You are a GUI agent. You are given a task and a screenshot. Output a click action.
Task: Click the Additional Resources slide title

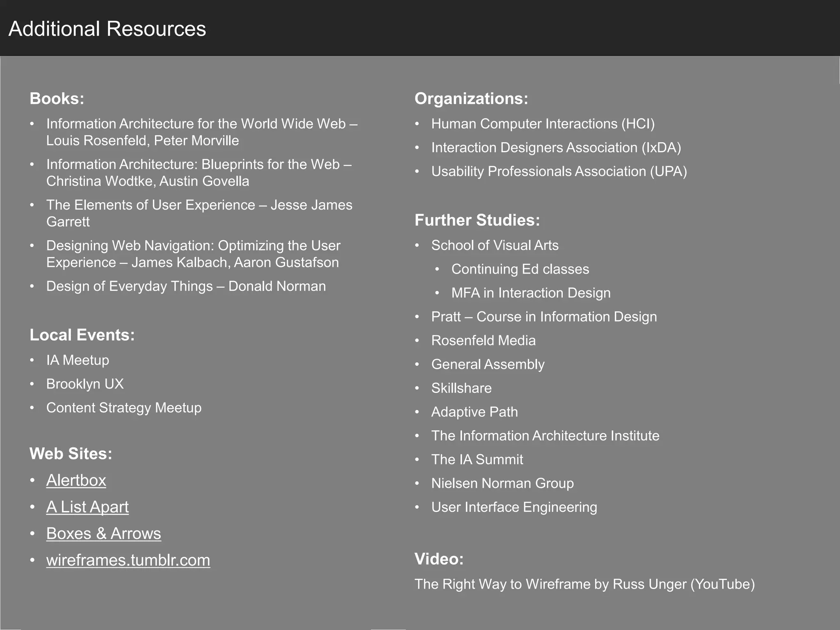tap(107, 29)
